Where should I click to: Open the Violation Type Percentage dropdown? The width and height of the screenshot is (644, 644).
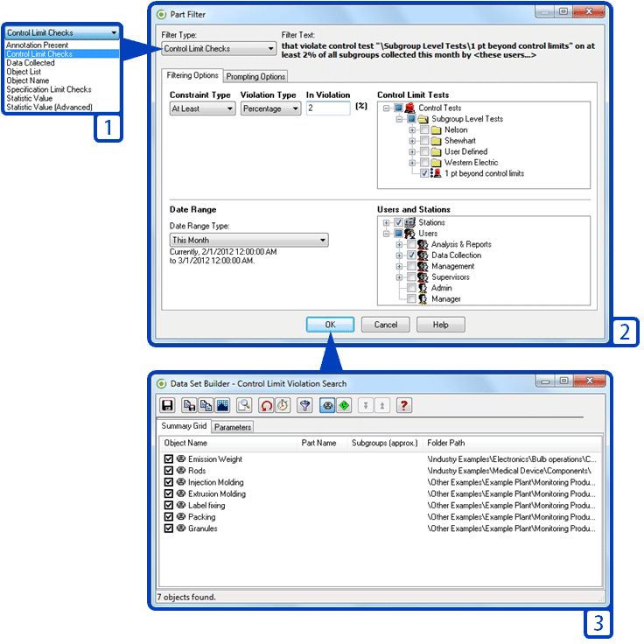click(270, 108)
